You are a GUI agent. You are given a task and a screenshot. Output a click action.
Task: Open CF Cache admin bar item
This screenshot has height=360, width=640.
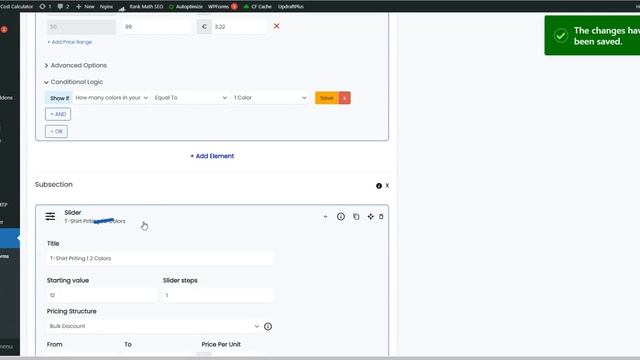click(x=258, y=7)
